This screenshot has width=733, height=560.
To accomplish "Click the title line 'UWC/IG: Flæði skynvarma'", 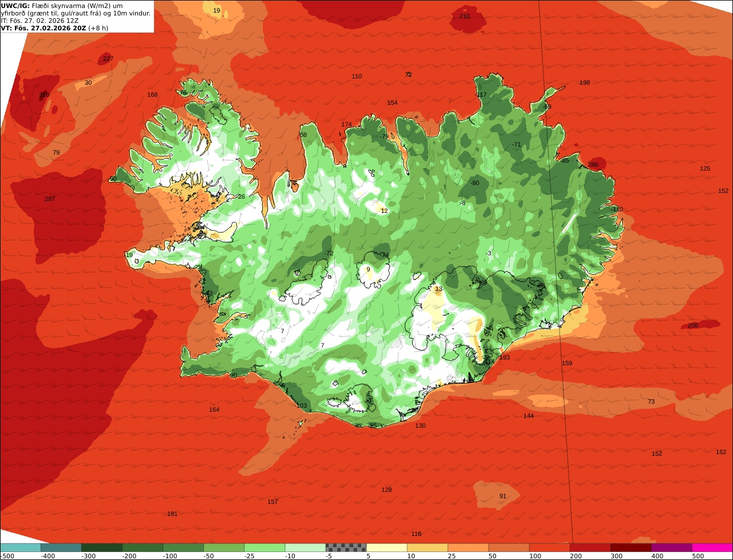I will (x=61, y=6).
